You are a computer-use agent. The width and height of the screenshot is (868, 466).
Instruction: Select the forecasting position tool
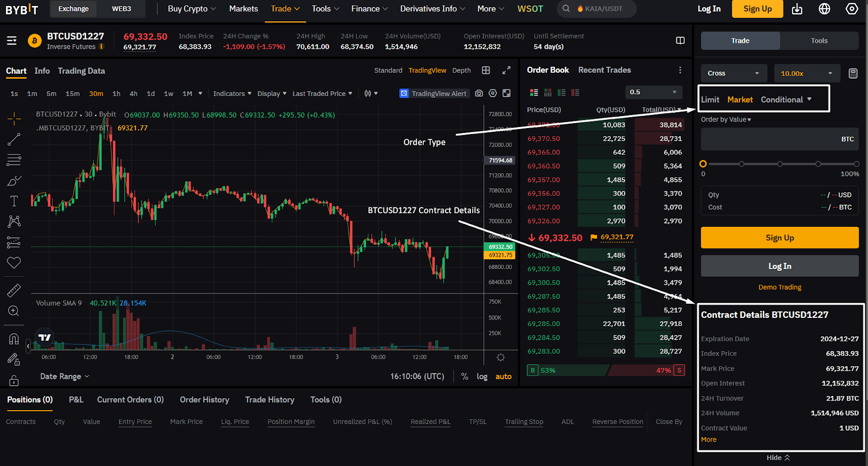14,242
